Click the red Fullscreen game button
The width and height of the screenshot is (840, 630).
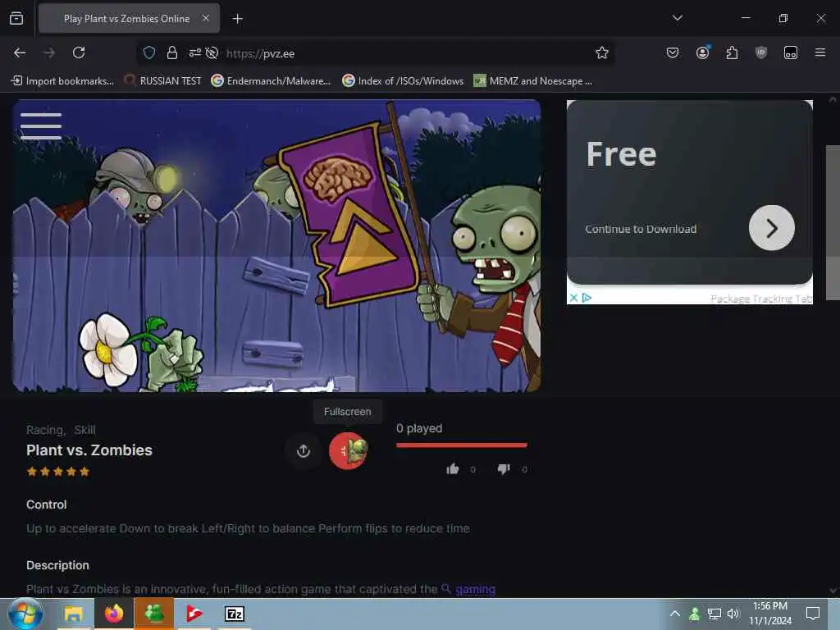[x=348, y=451]
